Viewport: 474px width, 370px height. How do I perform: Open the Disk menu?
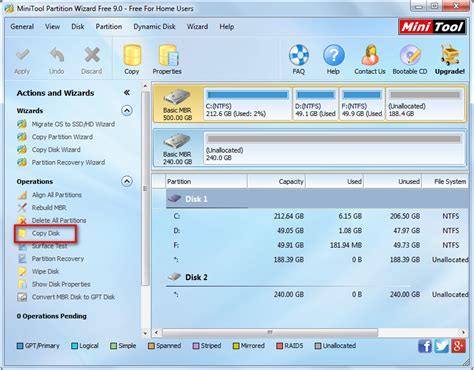pos(78,27)
